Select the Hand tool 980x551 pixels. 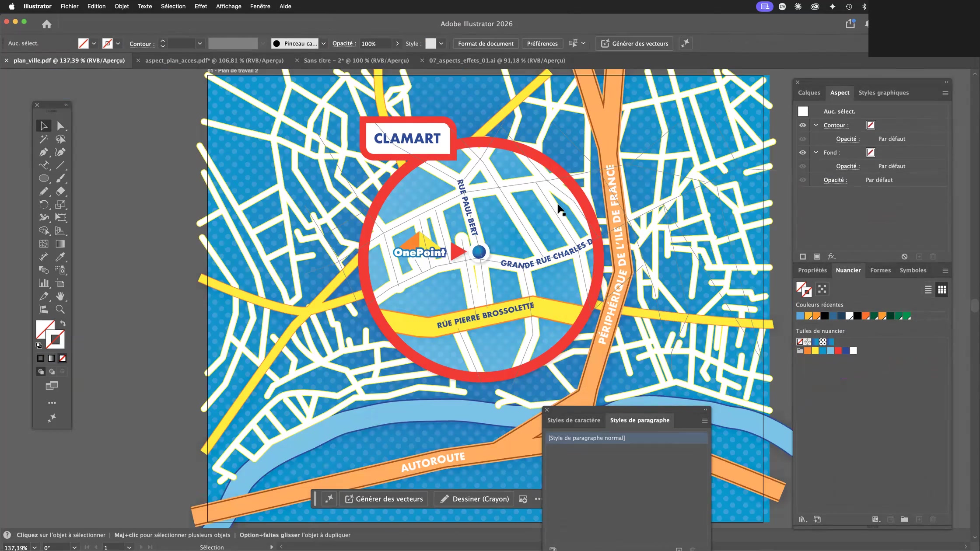(60, 296)
